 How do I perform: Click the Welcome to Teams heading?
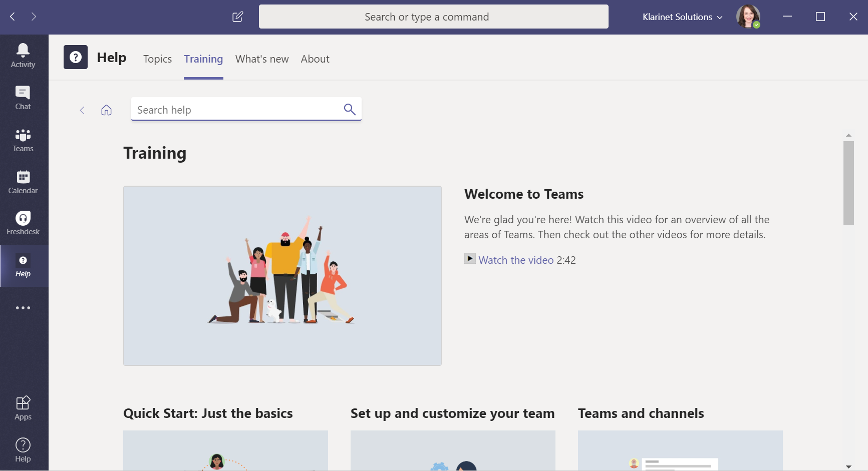click(524, 194)
